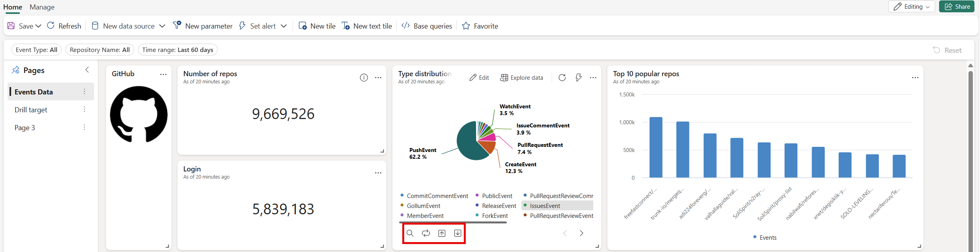Open more options on Top 10 popular repos

click(915, 78)
